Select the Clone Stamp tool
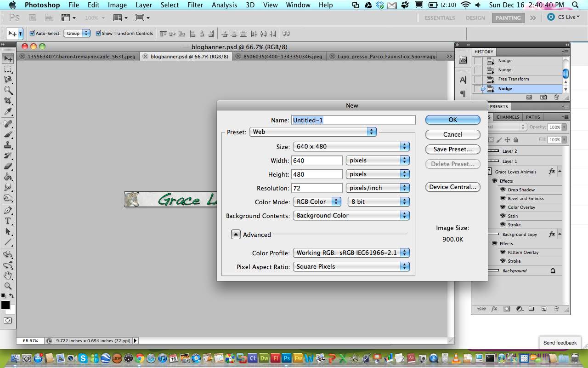Screen dimensions: 588x368 [x=8, y=145]
